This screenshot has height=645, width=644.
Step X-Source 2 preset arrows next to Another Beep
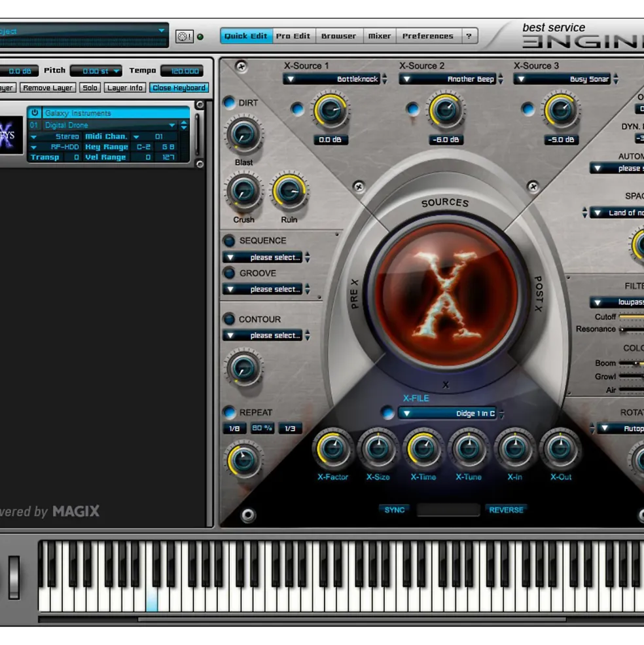tap(501, 79)
